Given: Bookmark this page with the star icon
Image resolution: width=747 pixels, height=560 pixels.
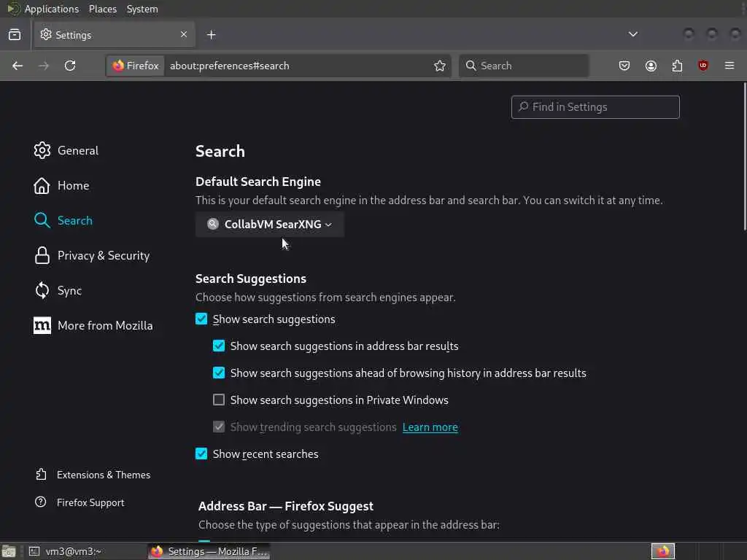Looking at the screenshot, I should pos(440,66).
